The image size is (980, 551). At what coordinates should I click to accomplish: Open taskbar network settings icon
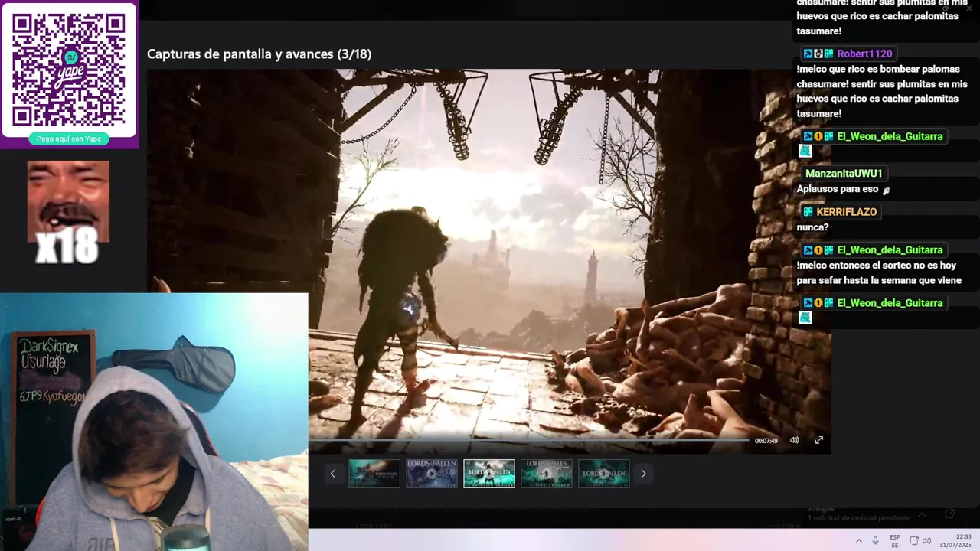[914, 540]
